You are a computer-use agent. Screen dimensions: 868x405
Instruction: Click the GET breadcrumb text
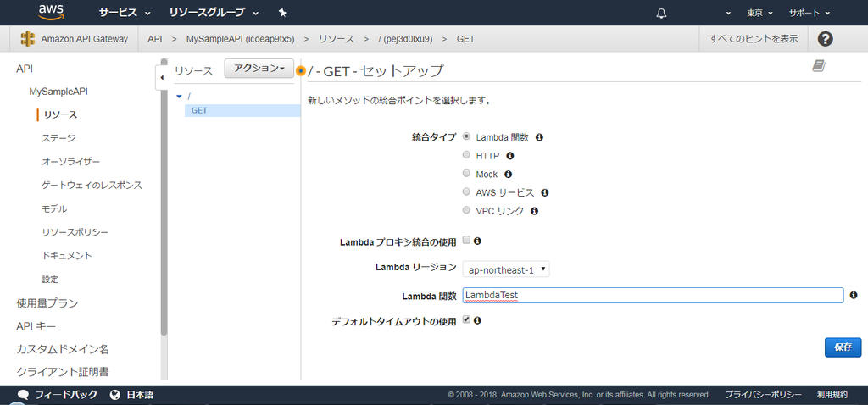(x=465, y=39)
